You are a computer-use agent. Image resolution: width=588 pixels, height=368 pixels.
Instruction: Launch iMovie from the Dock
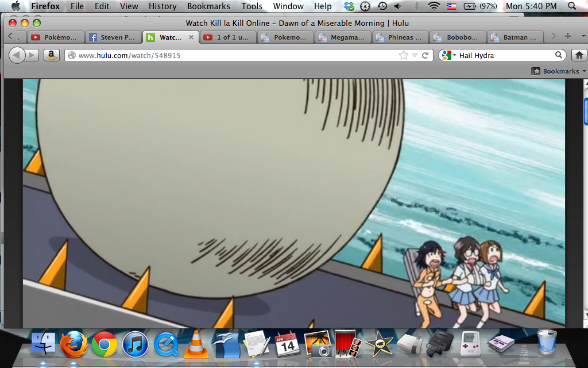(379, 344)
